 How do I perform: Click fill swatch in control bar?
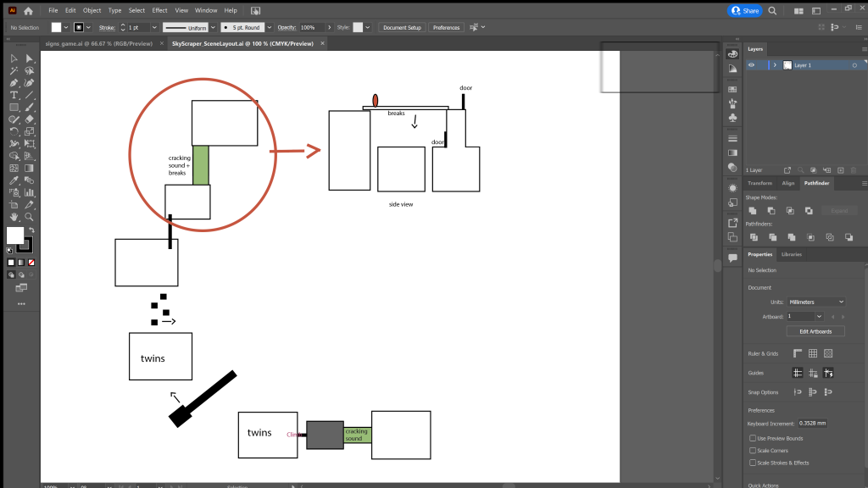57,28
